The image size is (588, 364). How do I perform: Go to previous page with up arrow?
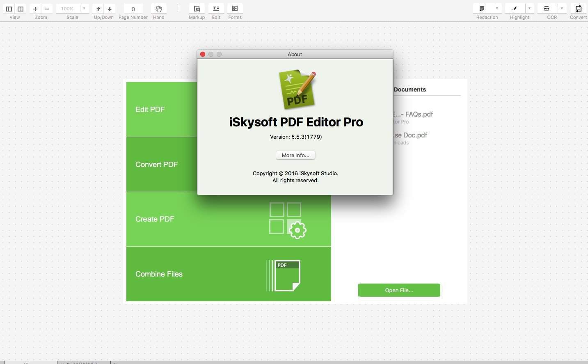98,9
